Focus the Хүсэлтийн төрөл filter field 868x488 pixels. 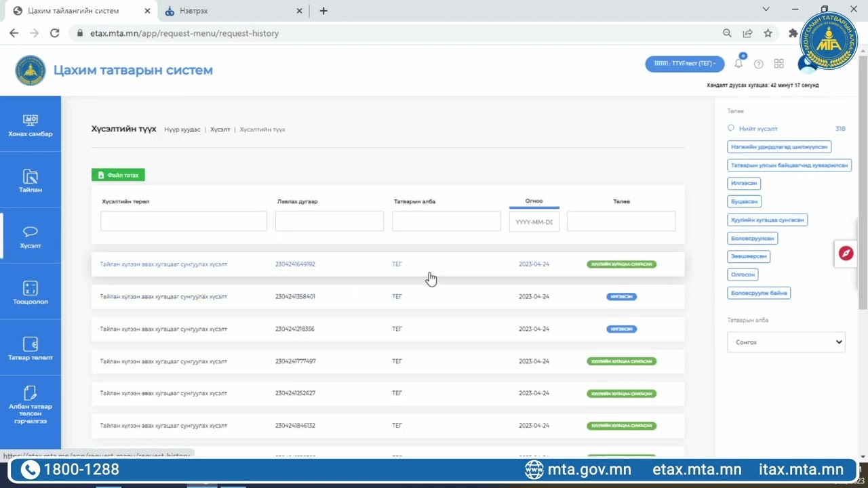point(184,221)
